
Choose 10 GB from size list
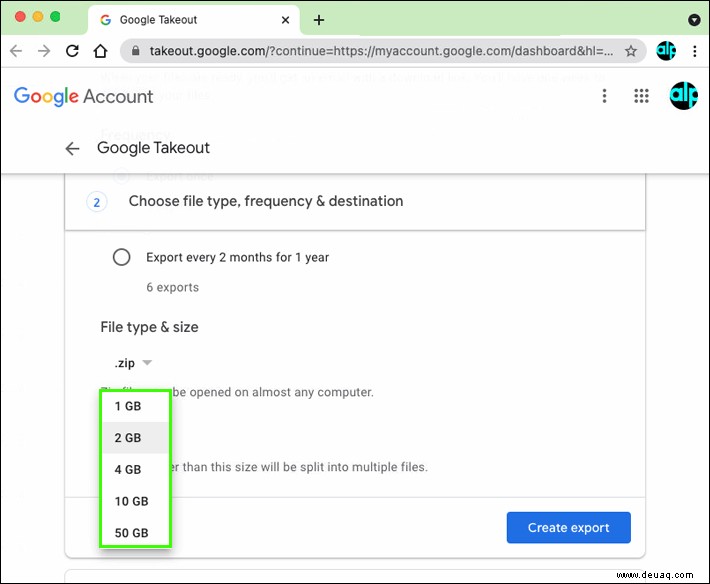[x=135, y=501]
